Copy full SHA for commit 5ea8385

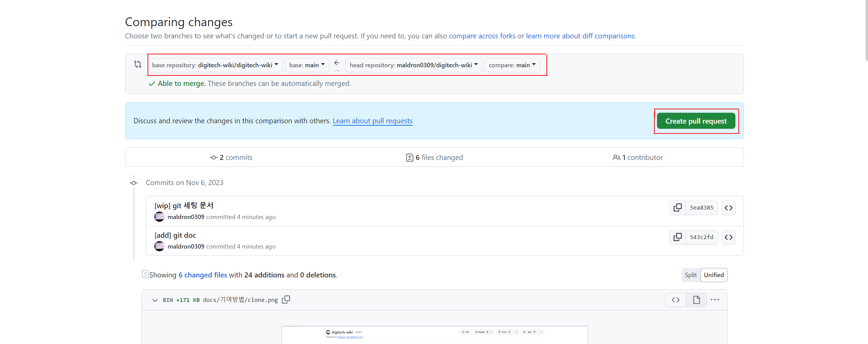tap(677, 207)
